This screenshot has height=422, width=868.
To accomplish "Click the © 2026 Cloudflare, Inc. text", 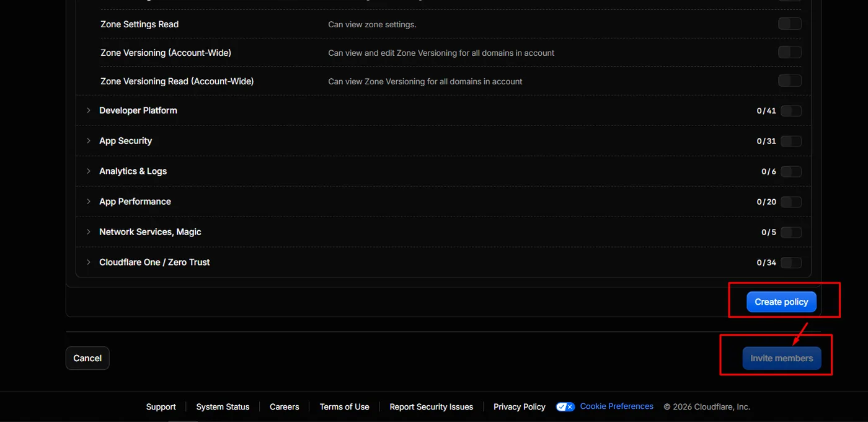I will click(x=707, y=407).
